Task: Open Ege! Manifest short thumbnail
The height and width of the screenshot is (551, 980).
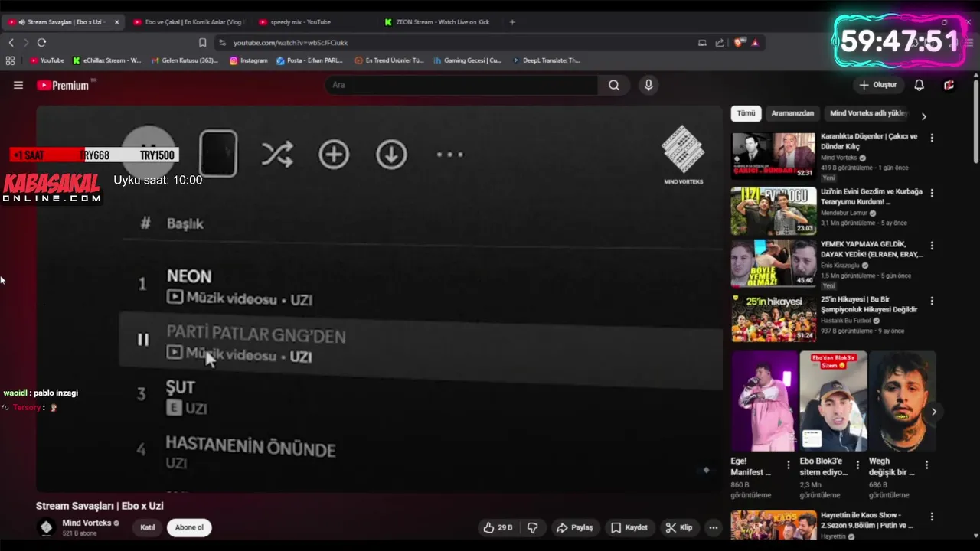Action: (764, 401)
